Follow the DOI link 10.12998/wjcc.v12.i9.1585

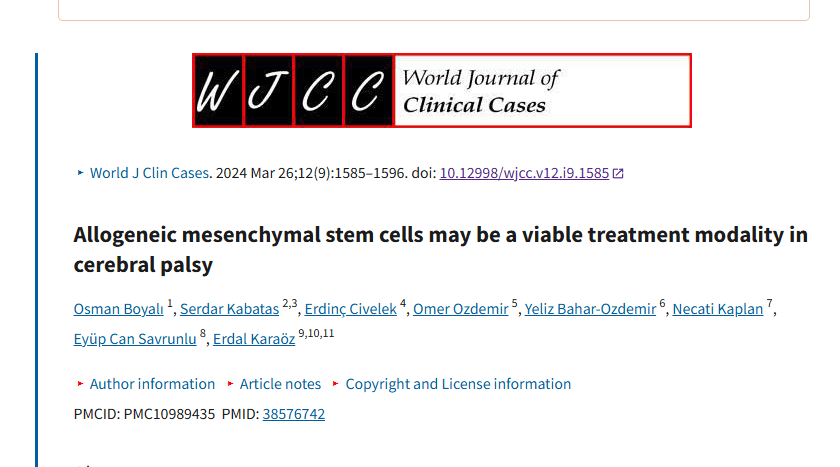point(524,173)
